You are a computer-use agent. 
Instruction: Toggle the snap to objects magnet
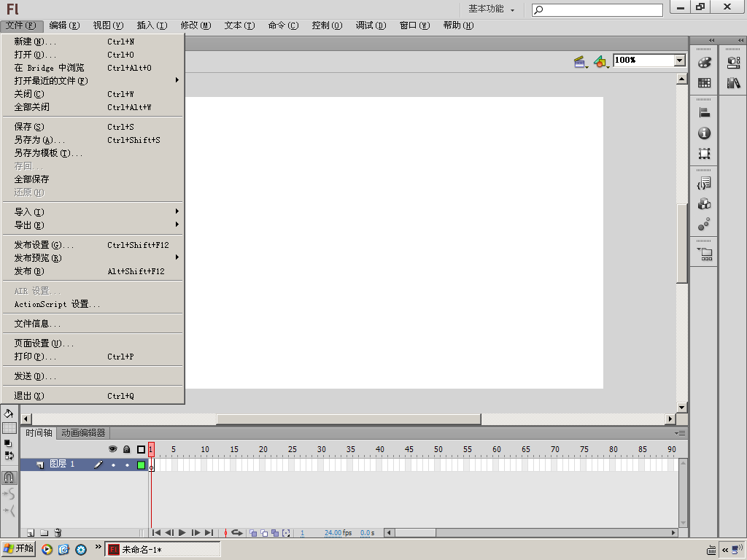click(x=9, y=477)
